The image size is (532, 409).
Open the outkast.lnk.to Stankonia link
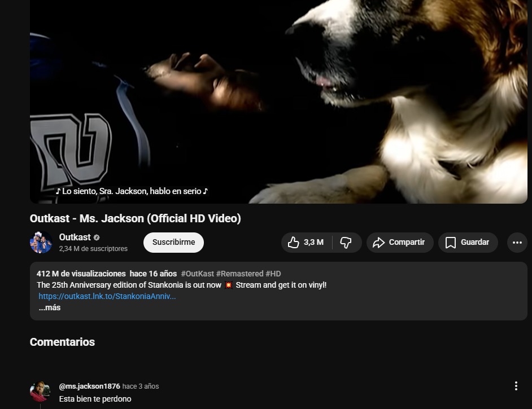point(107,296)
